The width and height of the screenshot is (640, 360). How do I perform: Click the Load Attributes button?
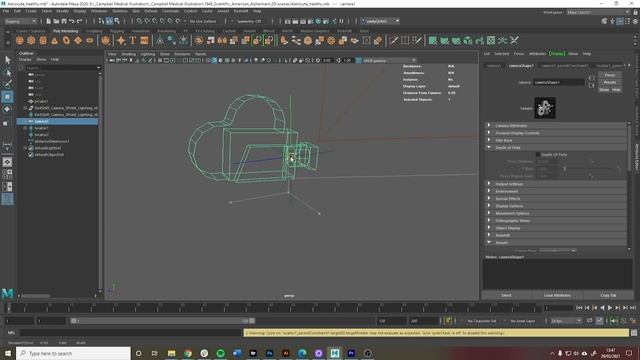pos(557,295)
